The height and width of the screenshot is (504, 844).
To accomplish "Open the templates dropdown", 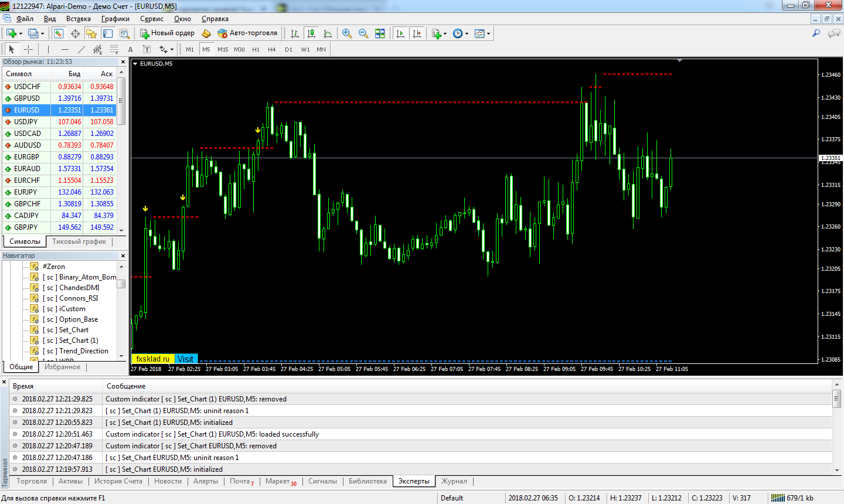I will click(x=488, y=33).
